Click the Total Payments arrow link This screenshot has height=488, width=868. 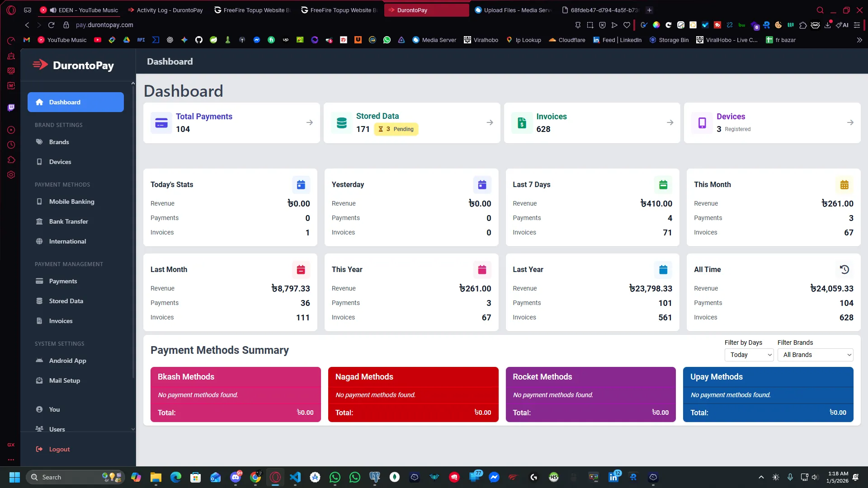[310, 122]
